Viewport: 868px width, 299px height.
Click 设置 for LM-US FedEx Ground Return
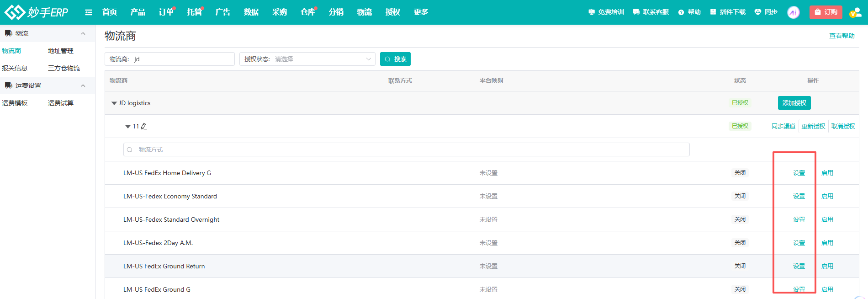799,266
